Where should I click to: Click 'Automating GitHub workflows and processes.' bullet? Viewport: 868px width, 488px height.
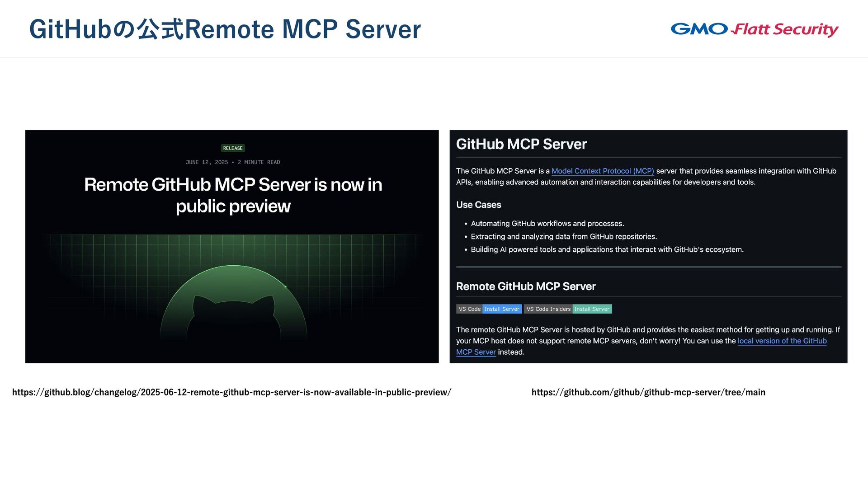point(547,224)
